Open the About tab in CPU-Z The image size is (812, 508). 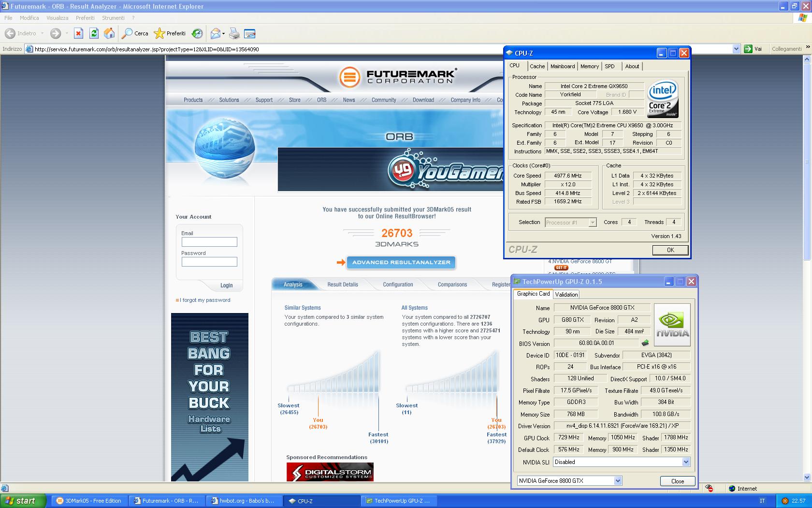coord(632,66)
